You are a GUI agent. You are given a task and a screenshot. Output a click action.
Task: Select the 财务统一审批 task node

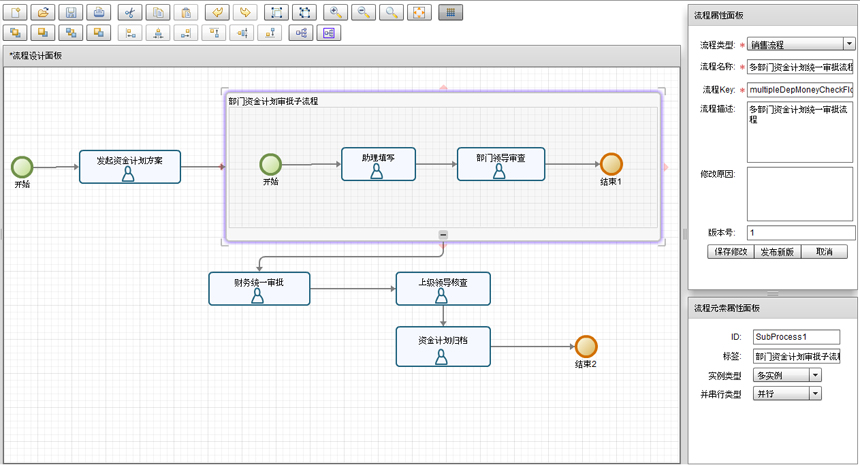[x=259, y=288]
